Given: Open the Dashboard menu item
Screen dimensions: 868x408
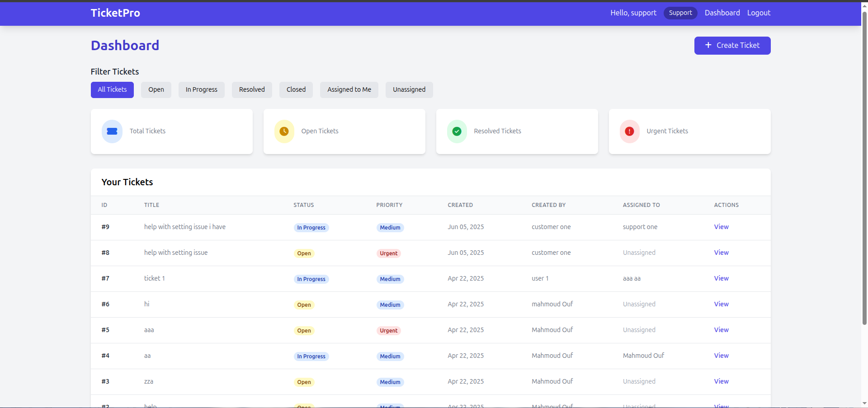Looking at the screenshot, I should click(722, 13).
